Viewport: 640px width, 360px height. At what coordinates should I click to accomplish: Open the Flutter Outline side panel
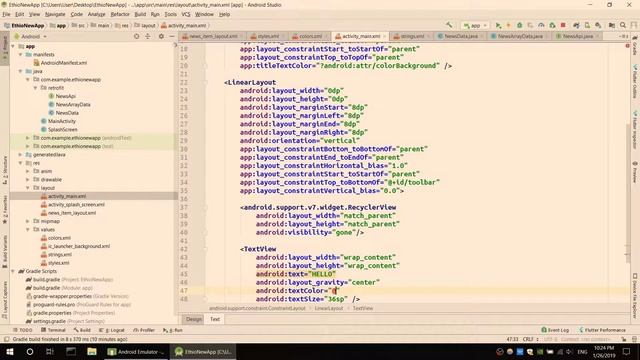635,82
